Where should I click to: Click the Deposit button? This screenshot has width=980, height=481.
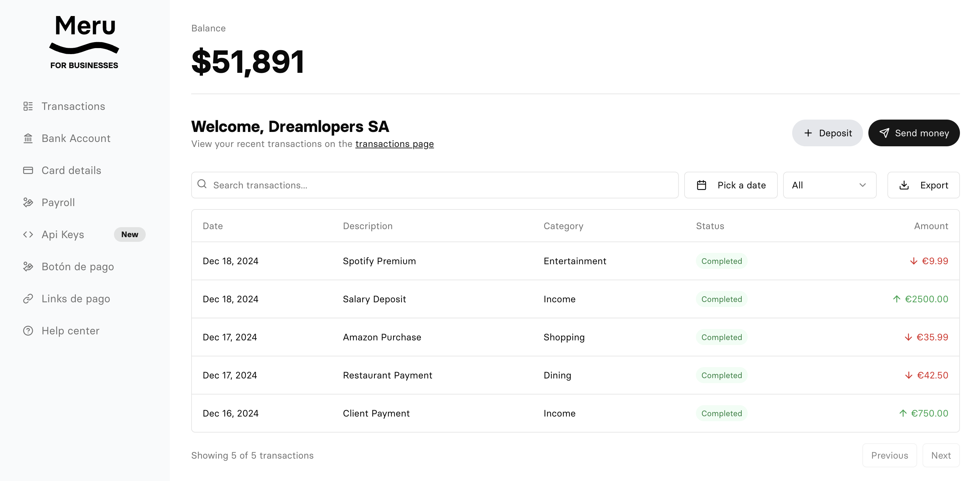[827, 133]
